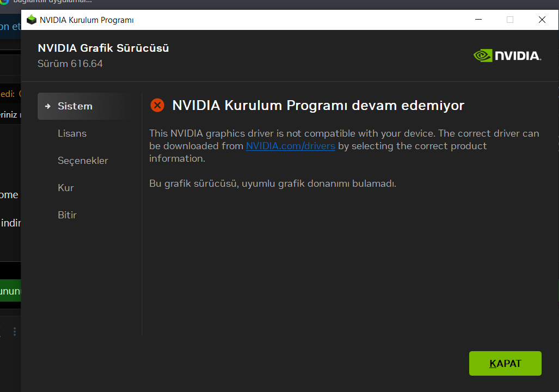Open the NVIDIA.com/drivers link

click(x=290, y=146)
